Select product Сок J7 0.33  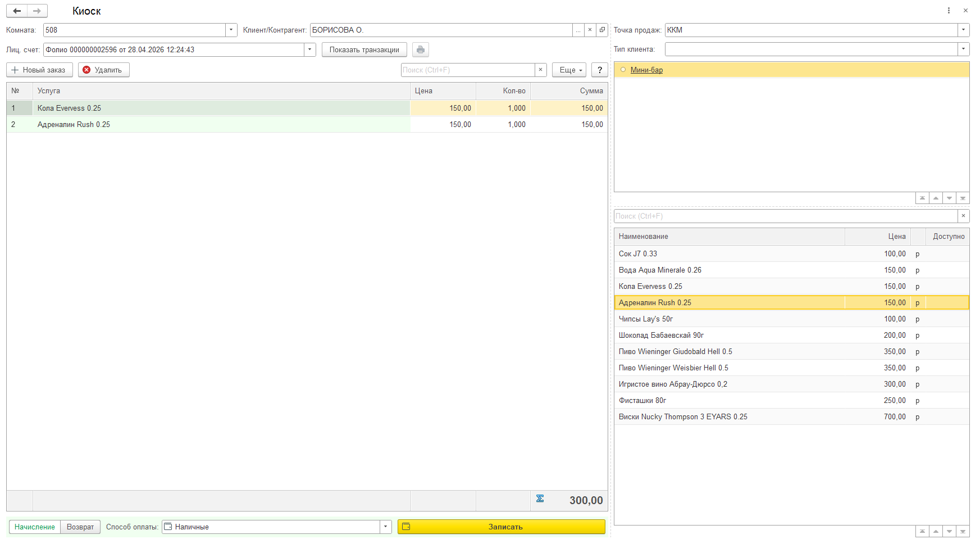[x=791, y=253]
